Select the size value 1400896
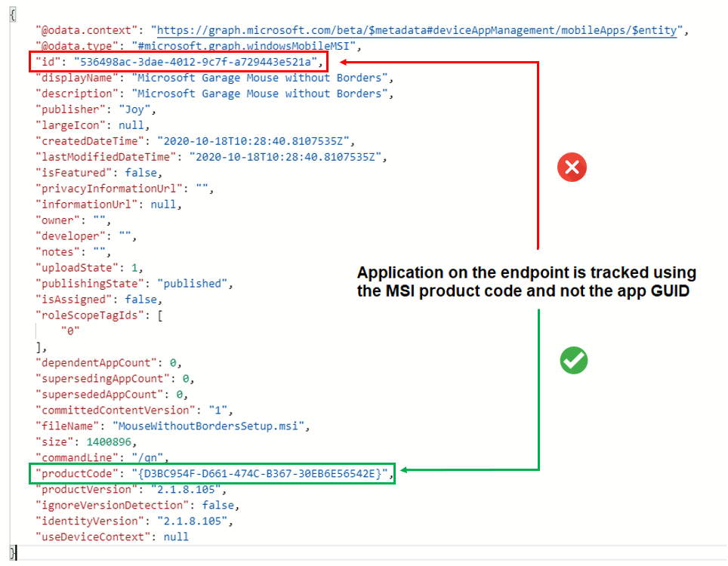This screenshot has width=728, height=566. pos(109,442)
